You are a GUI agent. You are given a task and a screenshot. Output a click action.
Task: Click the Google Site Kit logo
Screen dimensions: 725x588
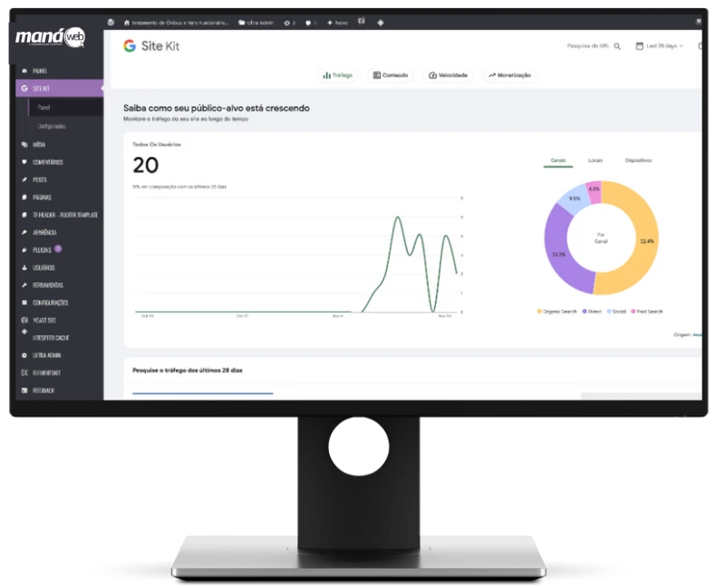click(x=150, y=45)
